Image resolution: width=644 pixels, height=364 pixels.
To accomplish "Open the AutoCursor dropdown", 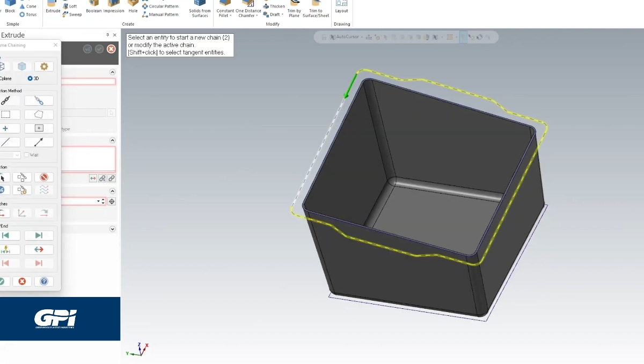I will click(363, 37).
